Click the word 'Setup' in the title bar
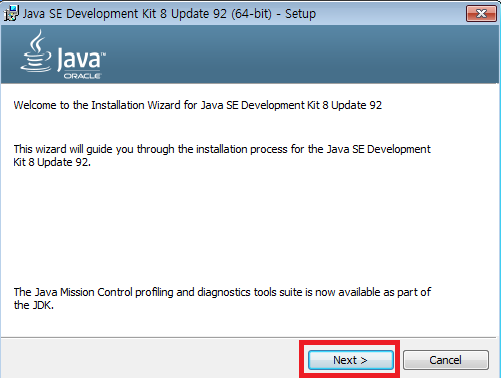The image size is (501, 378). tap(300, 14)
